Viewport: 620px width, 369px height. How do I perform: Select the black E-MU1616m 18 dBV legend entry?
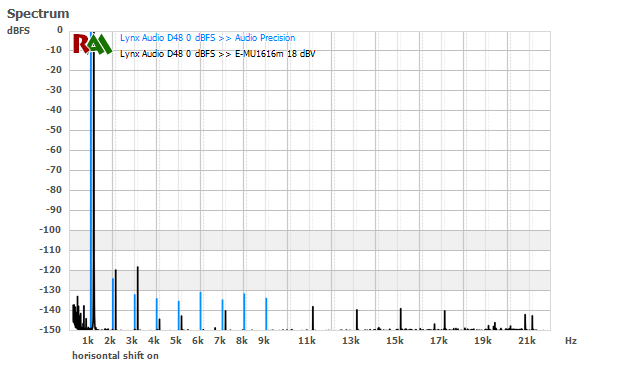pyautogui.click(x=217, y=54)
